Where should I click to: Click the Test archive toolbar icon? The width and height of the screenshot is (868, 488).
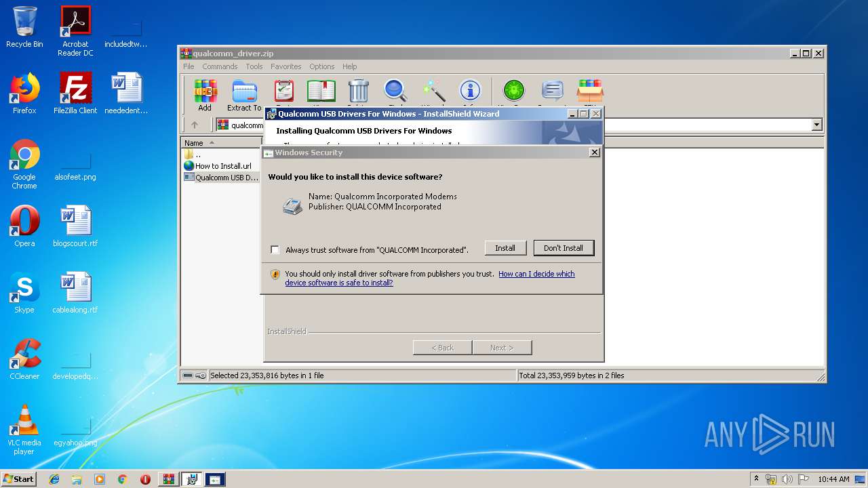click(283, 91)
